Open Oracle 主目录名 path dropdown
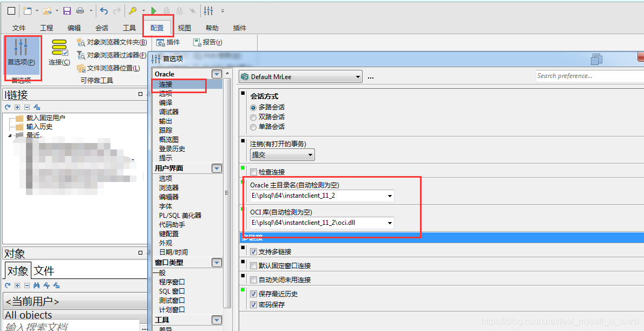644x331 pixels. [x=390, y=196]
